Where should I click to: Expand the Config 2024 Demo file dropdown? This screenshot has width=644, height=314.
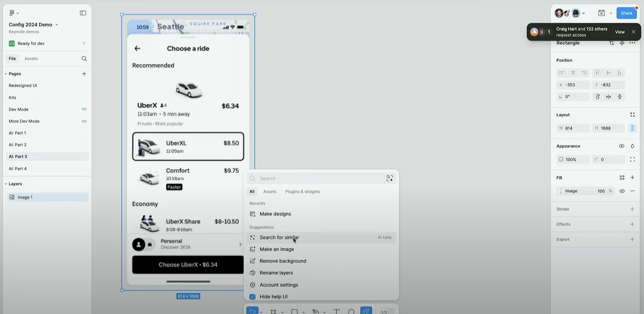click(57, 25)
